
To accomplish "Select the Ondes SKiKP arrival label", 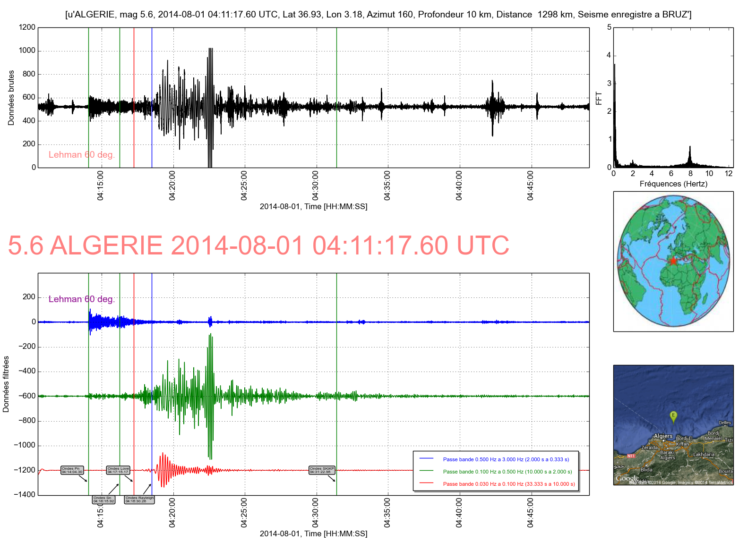I will coord(322,470).
